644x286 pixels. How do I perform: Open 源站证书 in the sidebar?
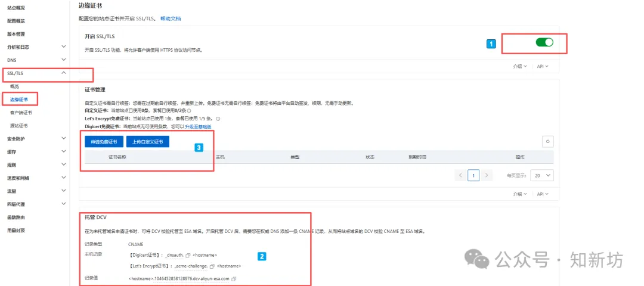coord(19,126)
